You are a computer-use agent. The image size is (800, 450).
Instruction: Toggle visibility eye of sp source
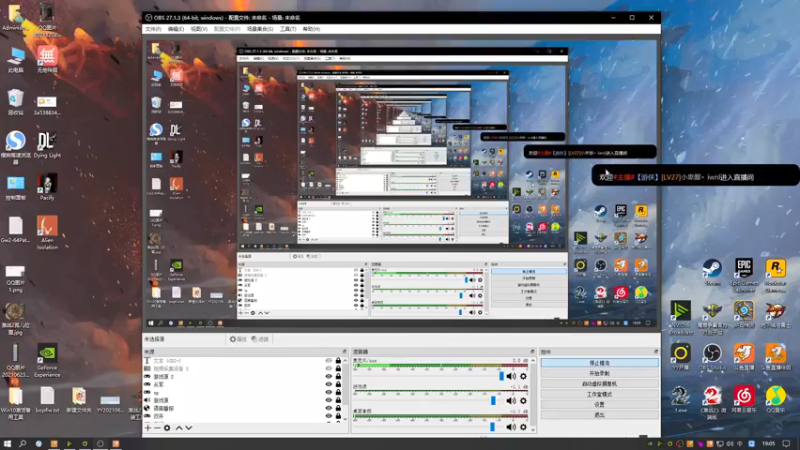329,392
